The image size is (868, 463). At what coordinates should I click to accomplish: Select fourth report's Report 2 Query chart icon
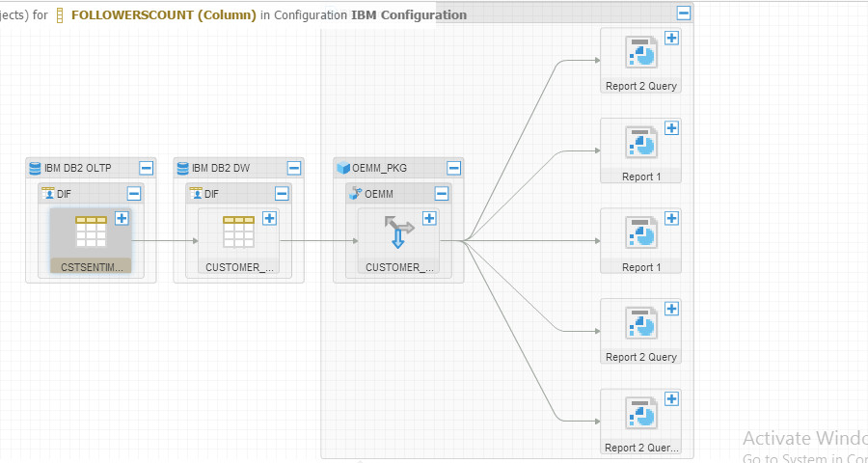(x=641, y=323)
